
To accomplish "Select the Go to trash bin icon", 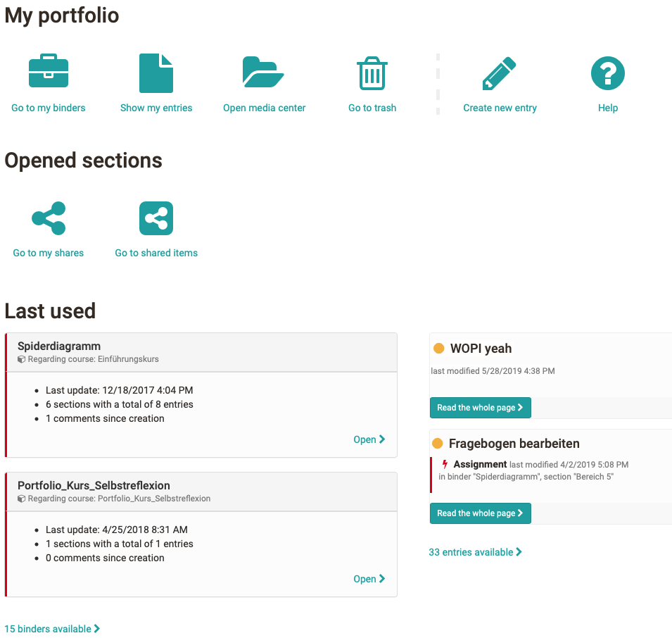I will [372, 73].
